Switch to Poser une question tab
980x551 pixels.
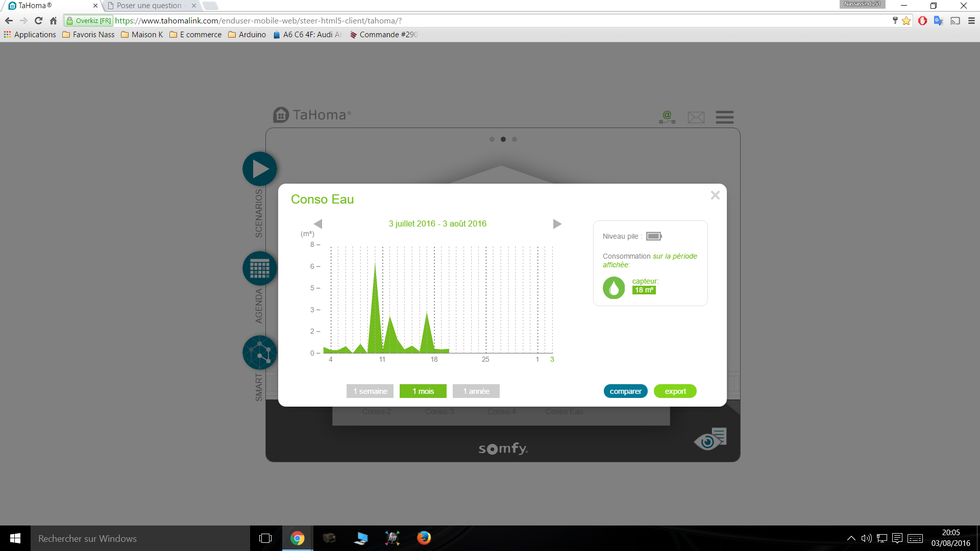pyautogui.click(x=149, y=6)
